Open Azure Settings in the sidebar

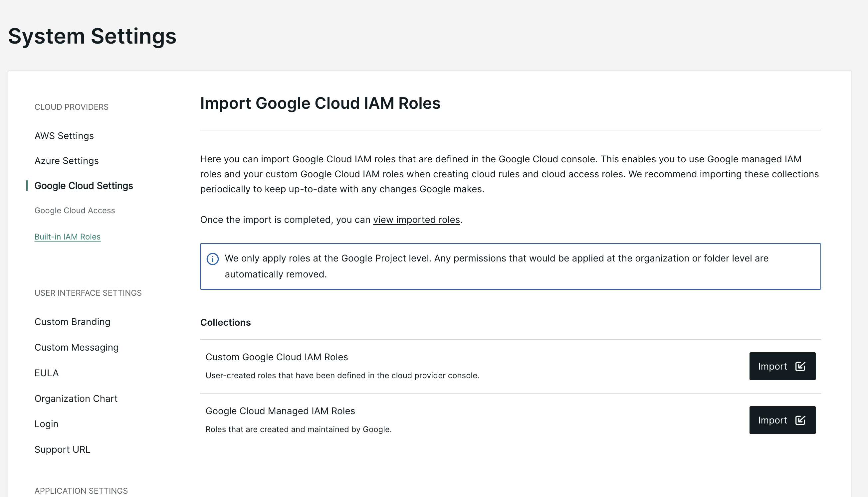click(67, 161)
